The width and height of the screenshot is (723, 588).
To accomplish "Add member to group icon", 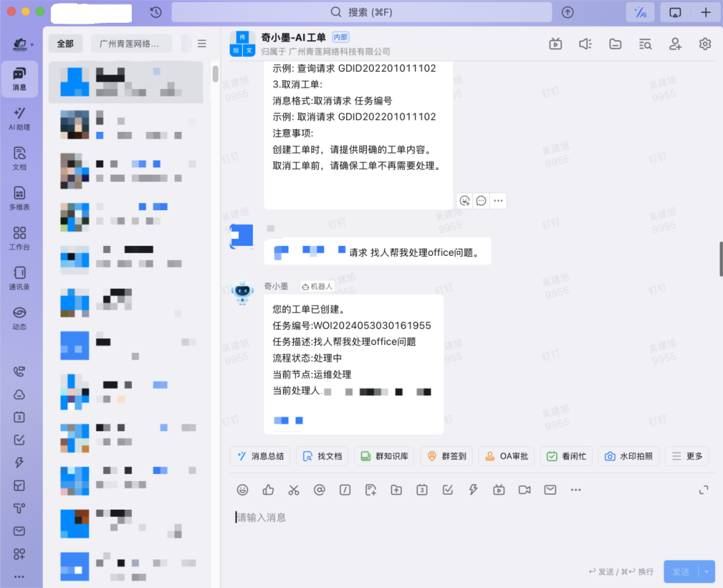I will tap(675, 44).
